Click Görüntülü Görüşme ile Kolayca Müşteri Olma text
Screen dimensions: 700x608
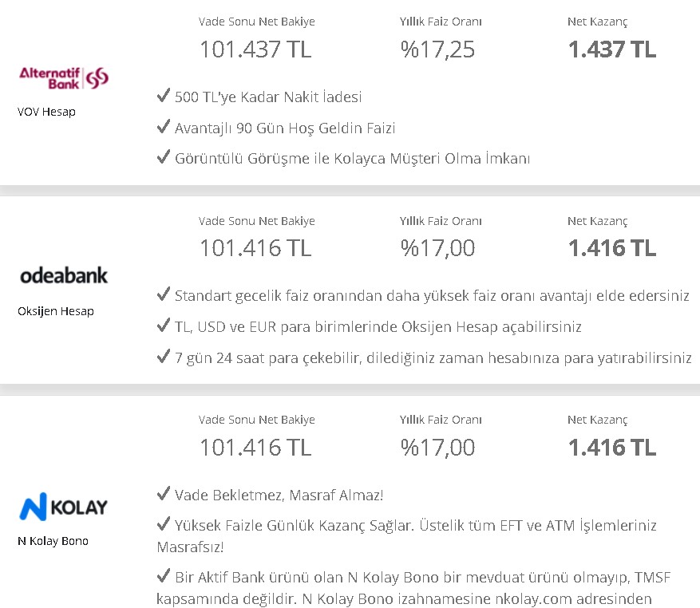tap(352, 159)
